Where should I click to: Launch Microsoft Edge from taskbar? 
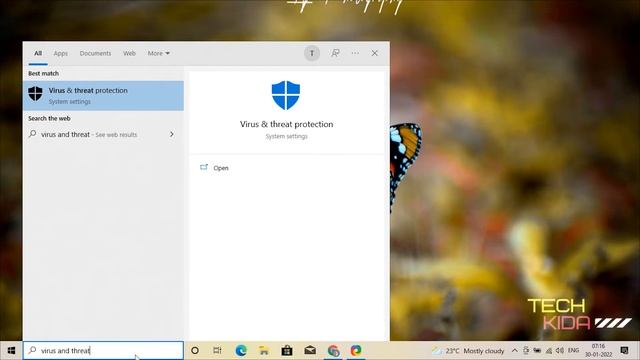coord(241,350)
